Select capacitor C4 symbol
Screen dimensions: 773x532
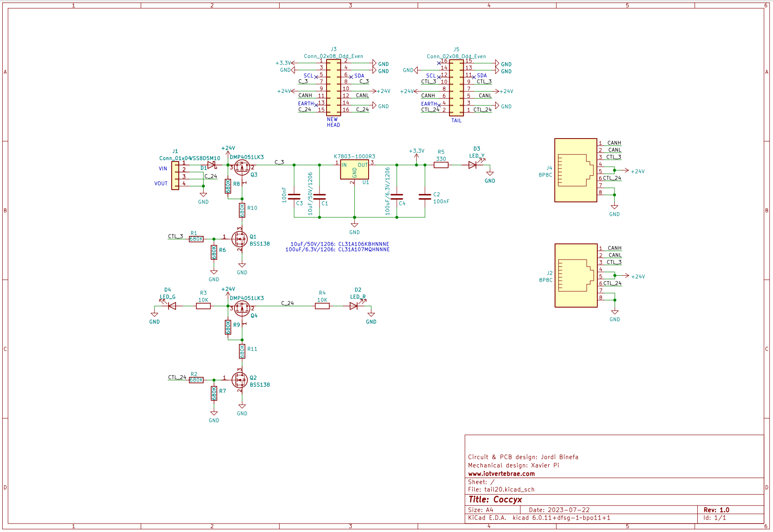pos(397,196)
